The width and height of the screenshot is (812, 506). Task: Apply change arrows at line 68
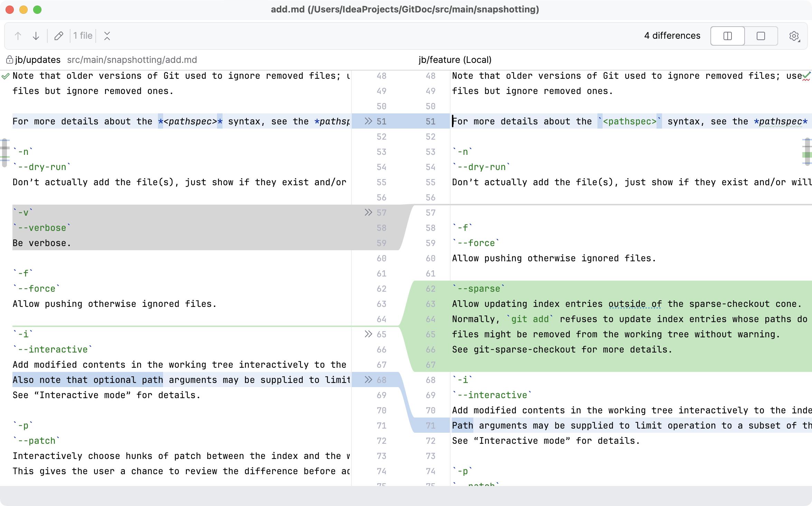(368, 380)
